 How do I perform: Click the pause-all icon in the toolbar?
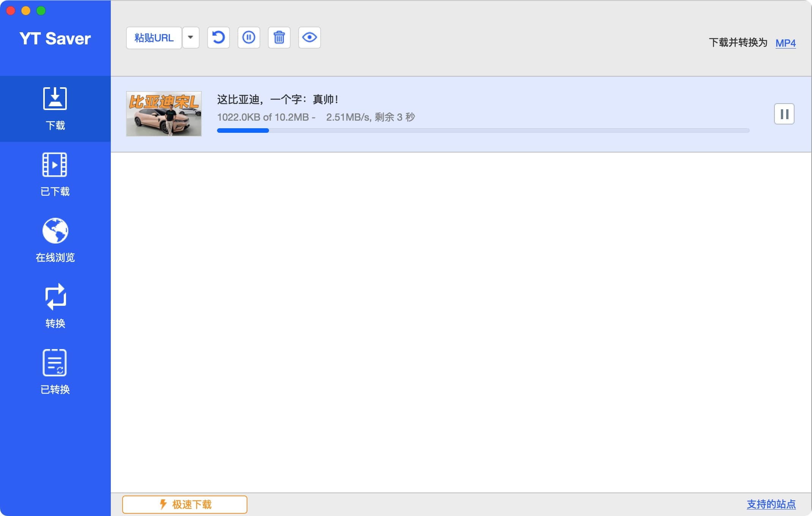(249, 38)
